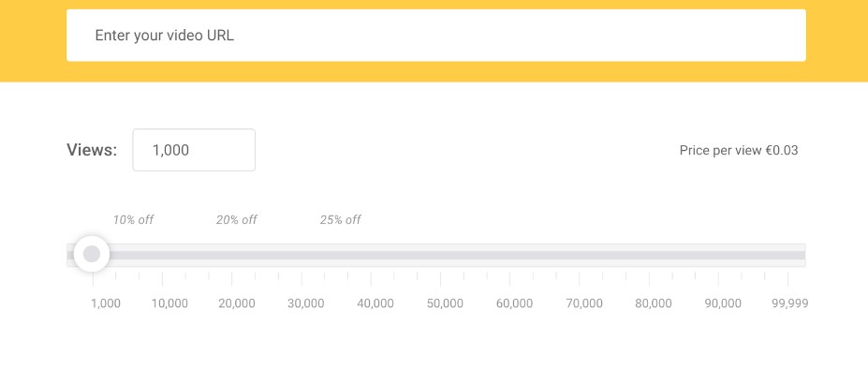Image resolution: width=868 pixels, height=385 pixels.
Task: Click the 99,999 maximum scale label
Action: click(789, 304)
